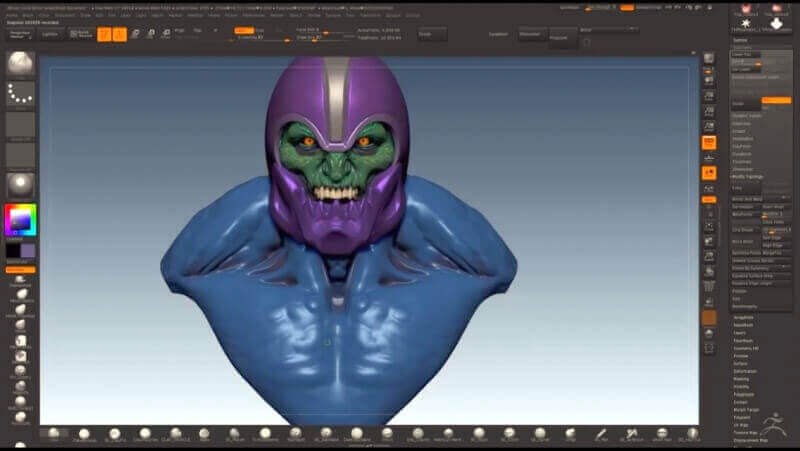This screenshot has height=451, width=800.
Task: Click the Actual size icon in right shelf
Action: 709,111
